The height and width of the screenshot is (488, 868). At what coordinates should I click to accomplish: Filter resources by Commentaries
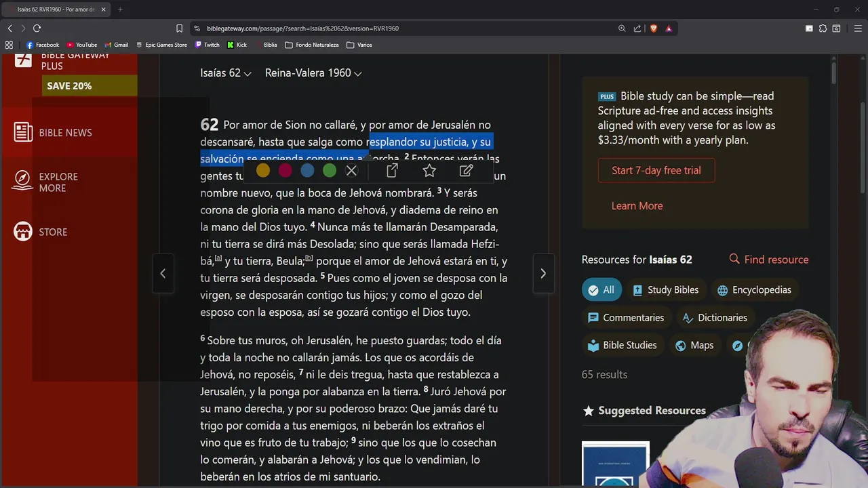click(x=626, y=318)
